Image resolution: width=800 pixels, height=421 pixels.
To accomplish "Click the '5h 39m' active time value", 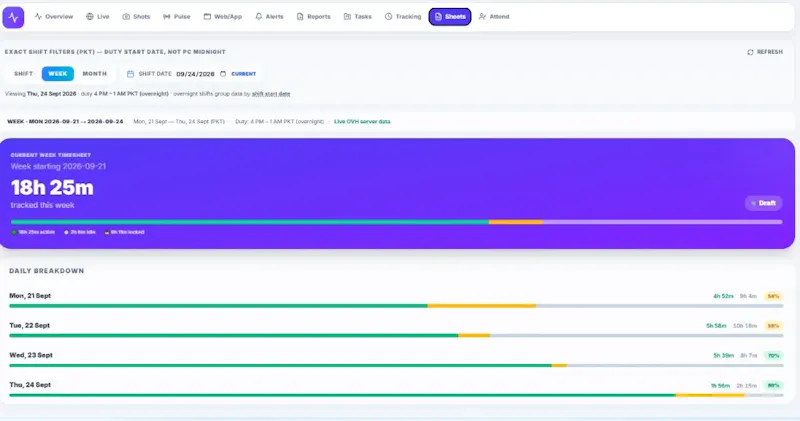I will (x=723, y=356).
